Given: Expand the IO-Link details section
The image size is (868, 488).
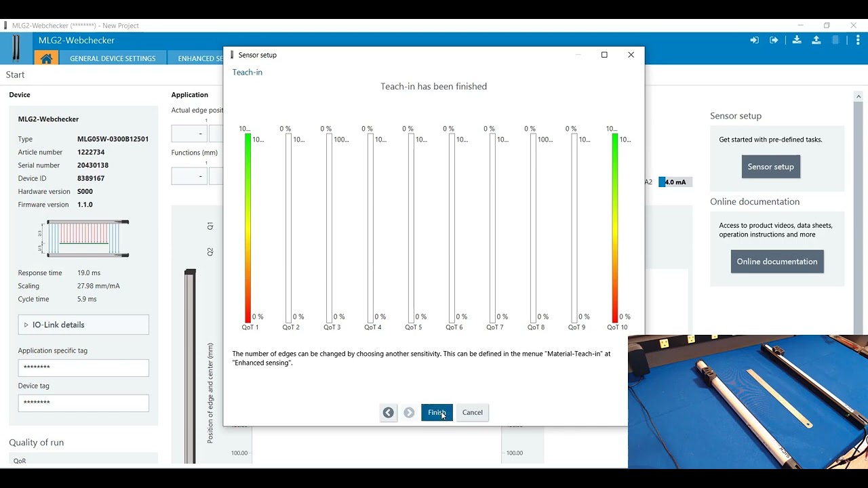Looking at the screenshot, I should (x=83, y=325).
